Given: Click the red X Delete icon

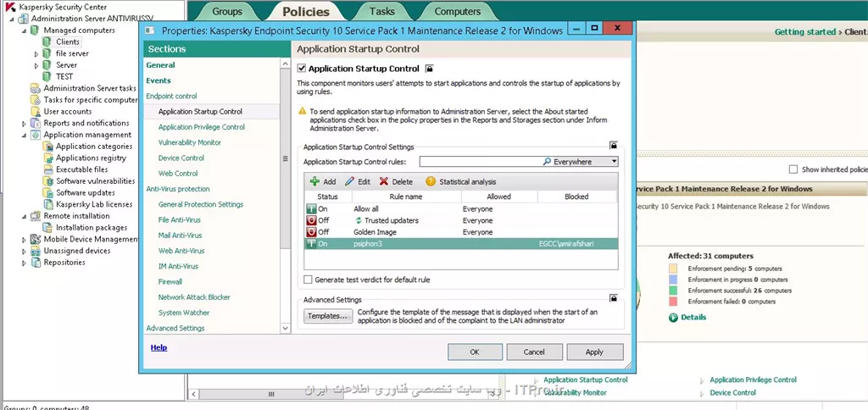Looking at the screenshot, I should (x=384, y=181).
